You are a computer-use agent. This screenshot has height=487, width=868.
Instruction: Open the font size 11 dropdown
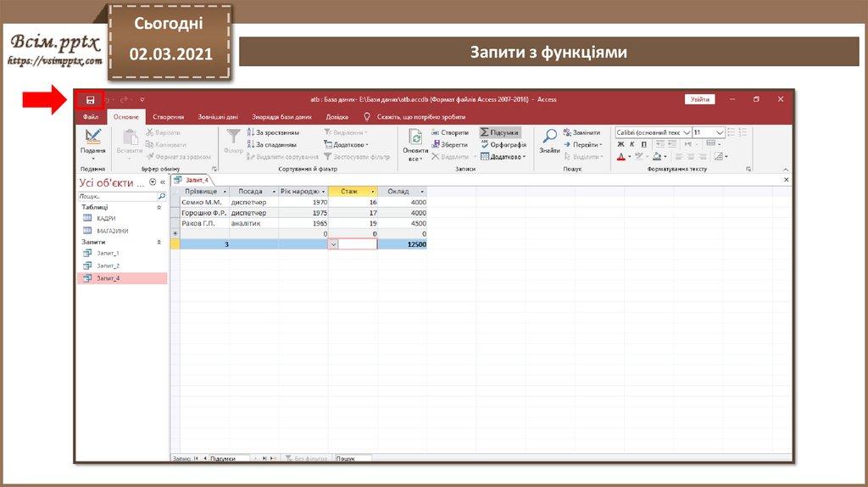coord(720,132)
